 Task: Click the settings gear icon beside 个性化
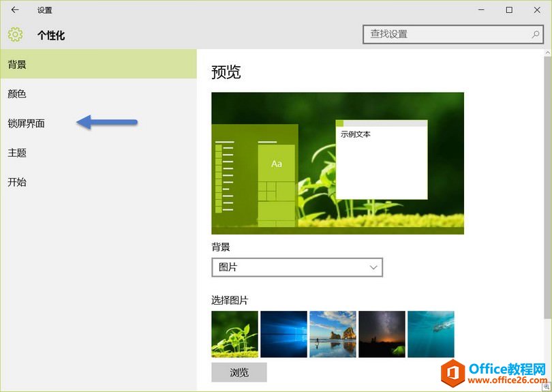pos(15,35)
